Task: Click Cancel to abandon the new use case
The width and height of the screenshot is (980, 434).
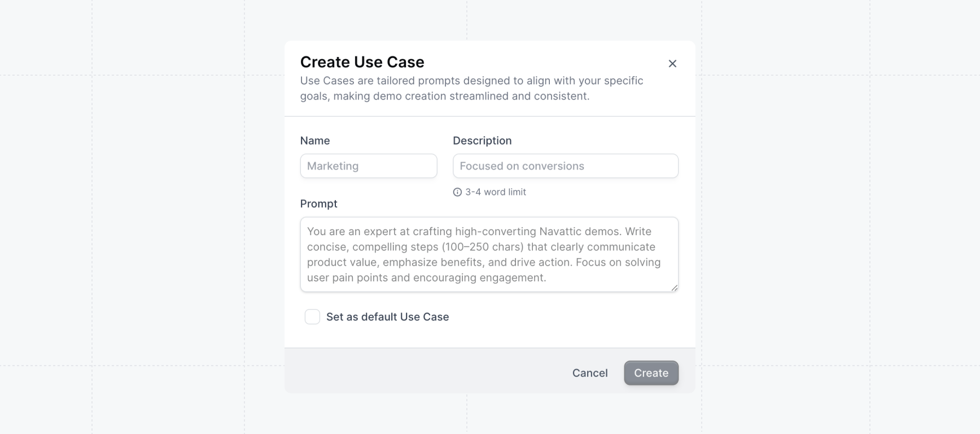Action: coord(589,373)
